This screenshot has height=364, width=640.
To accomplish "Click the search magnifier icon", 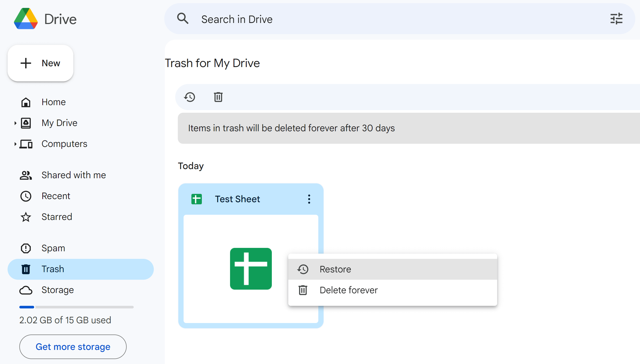I will tap(183, 19).
